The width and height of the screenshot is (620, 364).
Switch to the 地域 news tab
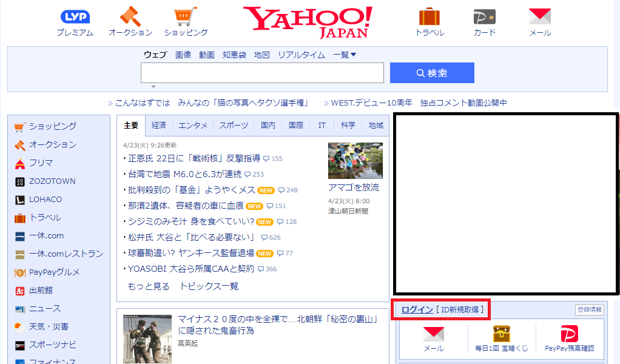point(376,126)
